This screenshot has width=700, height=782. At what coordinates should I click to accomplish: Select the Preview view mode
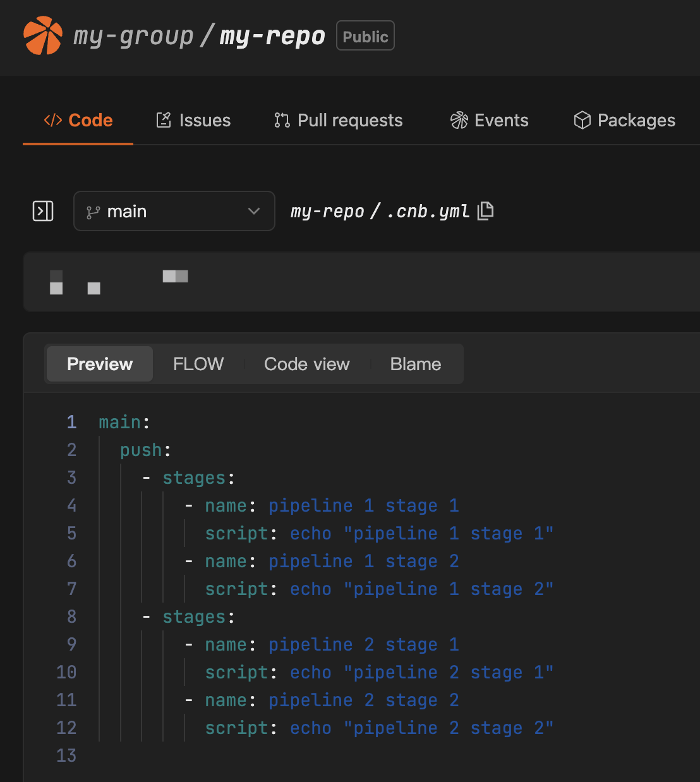coord(100,364)
